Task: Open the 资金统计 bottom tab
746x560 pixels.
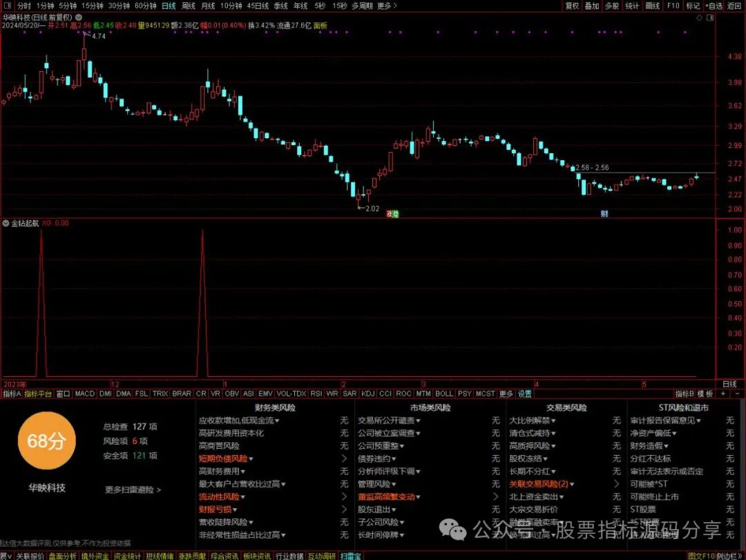Action: [127, 556]
